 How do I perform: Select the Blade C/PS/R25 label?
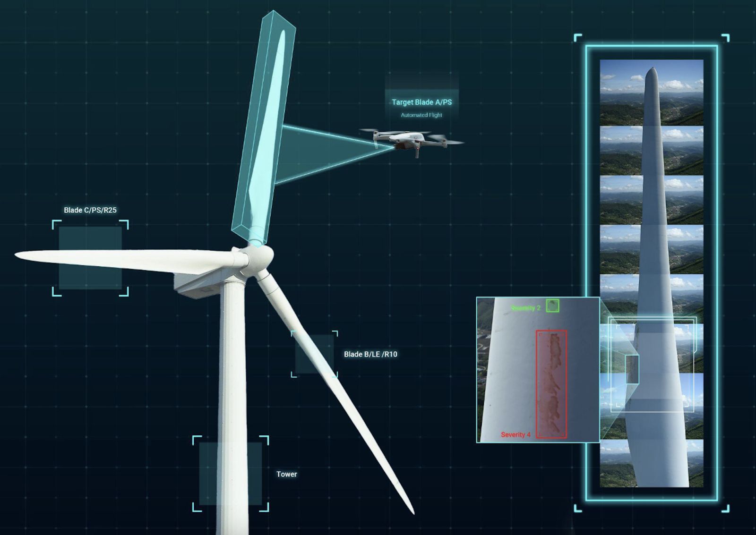tap(90, 210)
